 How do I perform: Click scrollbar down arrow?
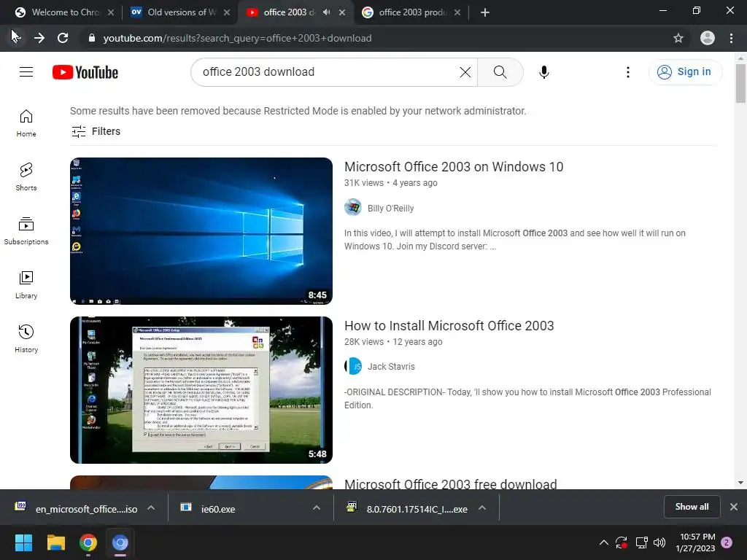point(740,483)
